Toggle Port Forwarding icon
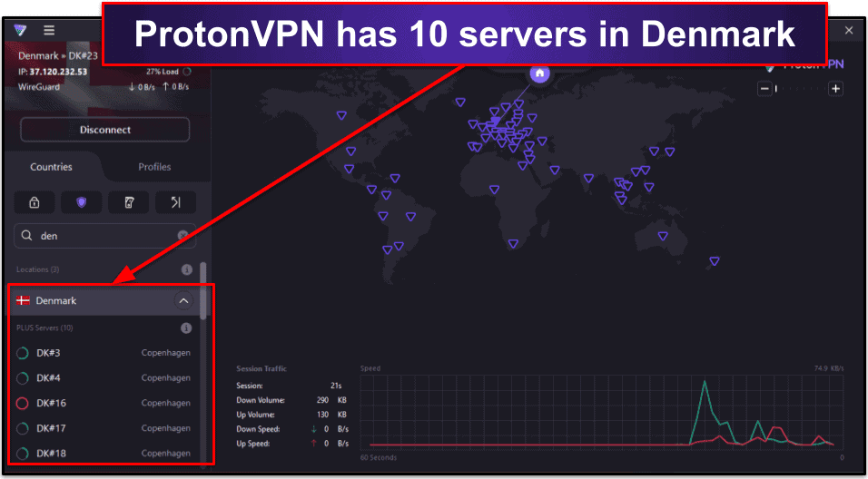Image resolution: width=868 pixels, height=479 pixels. tap(176, 203)
